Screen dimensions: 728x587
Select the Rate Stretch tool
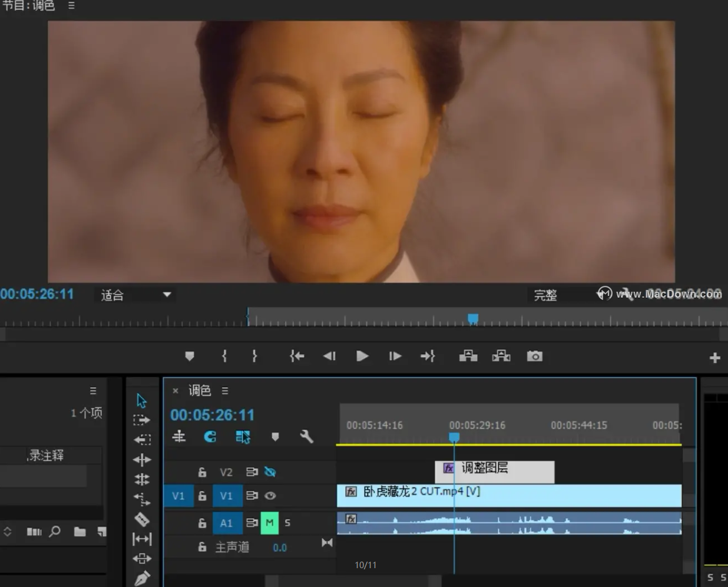point(142,499)
